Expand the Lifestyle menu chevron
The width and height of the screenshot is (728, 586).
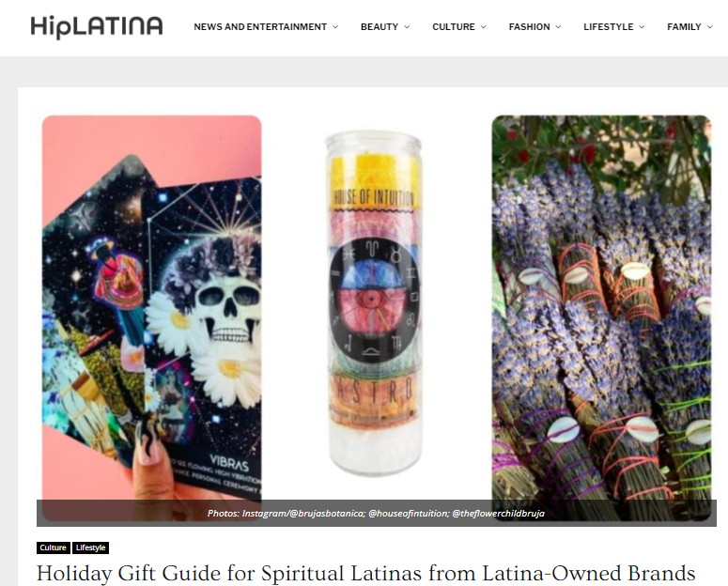point(642,27)
